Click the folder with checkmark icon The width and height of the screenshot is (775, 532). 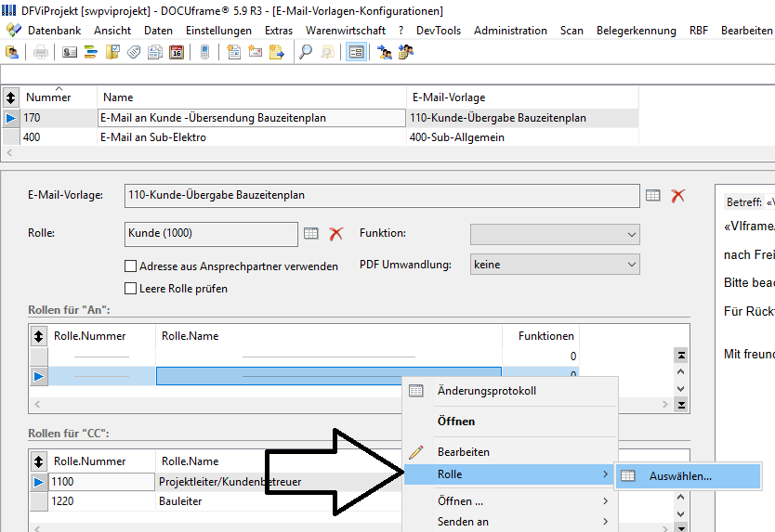(x=112, y=52)
